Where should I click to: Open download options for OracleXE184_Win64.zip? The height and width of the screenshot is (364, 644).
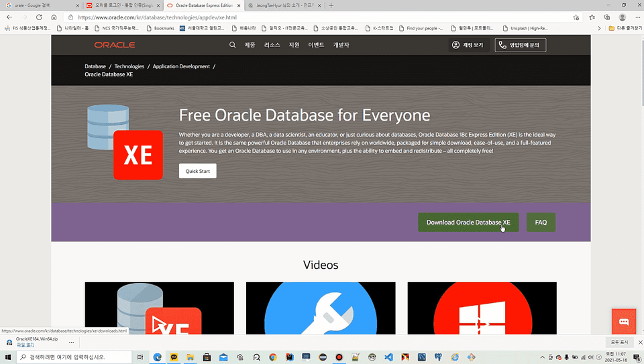click(x=72, y=342)
